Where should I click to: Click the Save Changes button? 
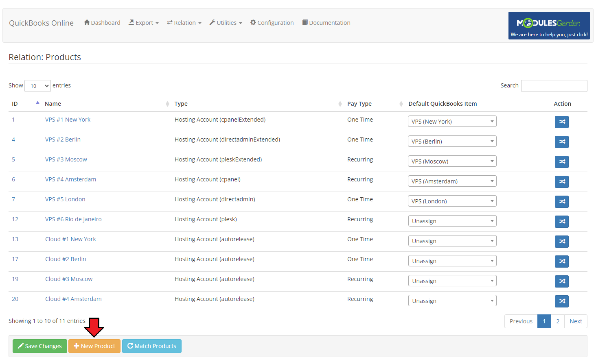click(x=40, y=346)
